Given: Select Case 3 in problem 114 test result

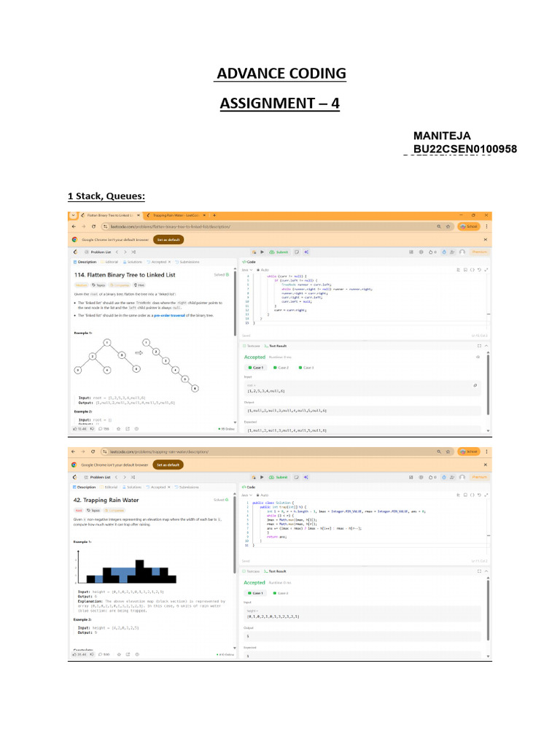Looking at the screenshot, I should click(x=306, y=368).
